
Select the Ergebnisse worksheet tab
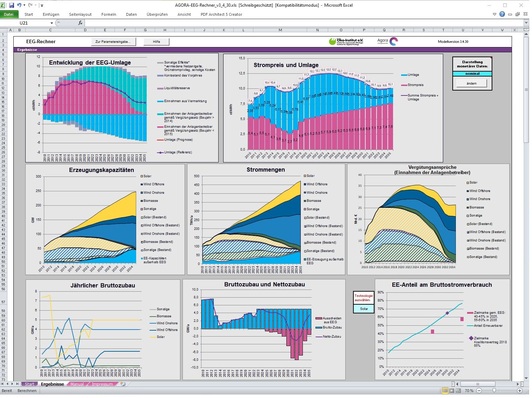[x=52, y=384]
